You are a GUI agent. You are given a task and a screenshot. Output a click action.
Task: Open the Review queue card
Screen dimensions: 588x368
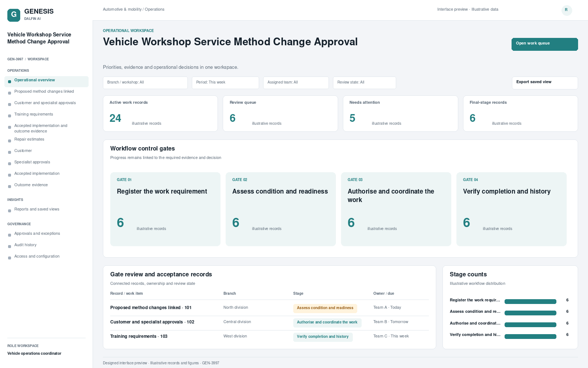click(x=280, y=113)
